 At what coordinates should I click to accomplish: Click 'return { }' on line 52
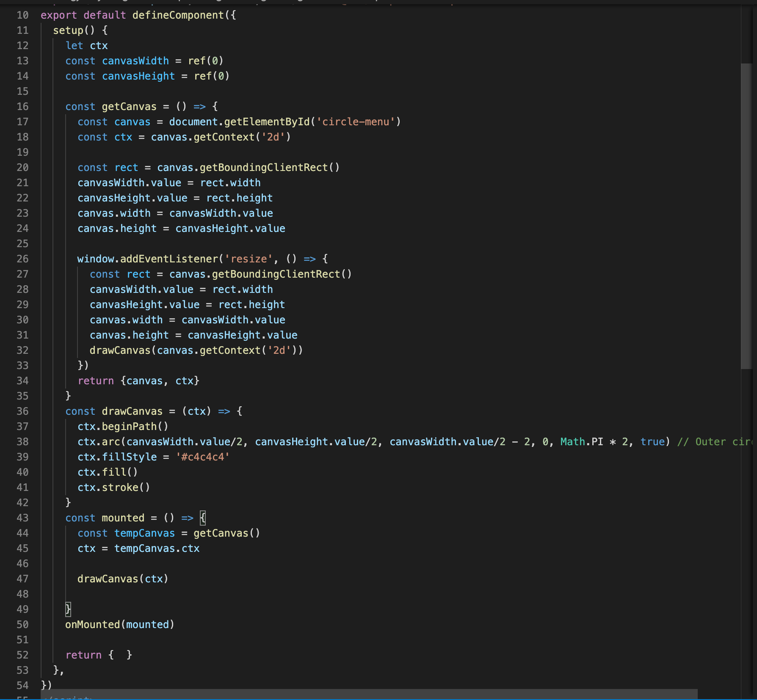99,655
